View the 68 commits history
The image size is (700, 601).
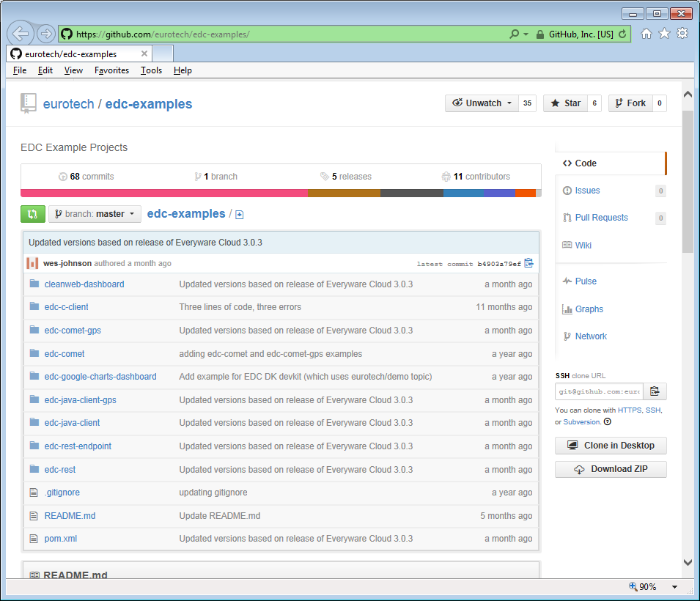click(86, 177)
